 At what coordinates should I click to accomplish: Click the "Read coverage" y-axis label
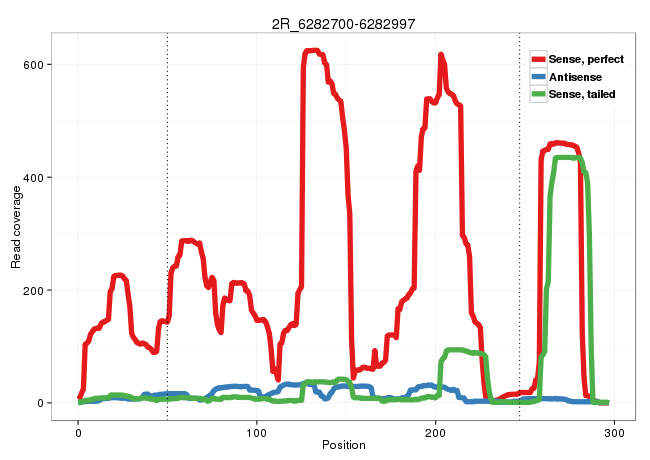pyautogui.click(x=16, y=221)
